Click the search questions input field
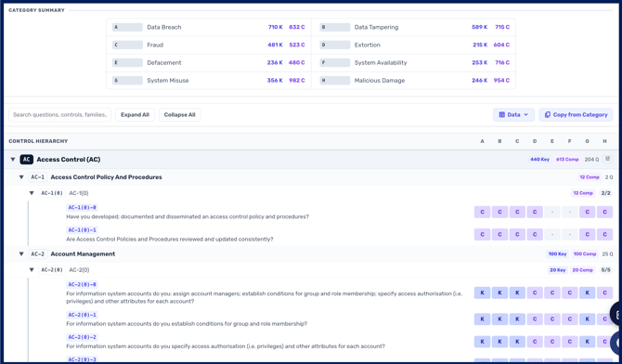 60,115
